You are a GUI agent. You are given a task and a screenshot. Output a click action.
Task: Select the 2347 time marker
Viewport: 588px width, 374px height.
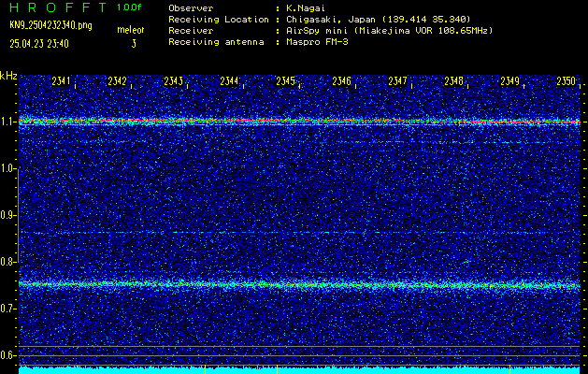pyautogui.click(x=397, y=81)
